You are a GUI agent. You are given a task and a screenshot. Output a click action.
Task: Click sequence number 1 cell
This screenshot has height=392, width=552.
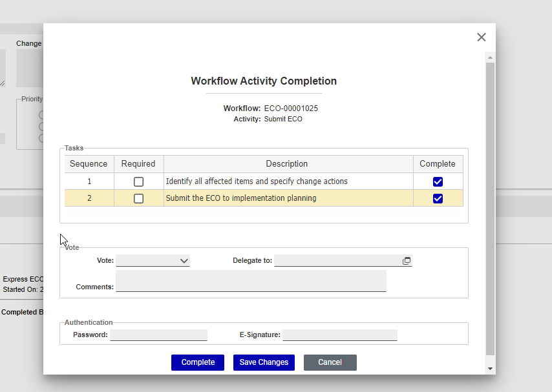[x=89, y=181]
